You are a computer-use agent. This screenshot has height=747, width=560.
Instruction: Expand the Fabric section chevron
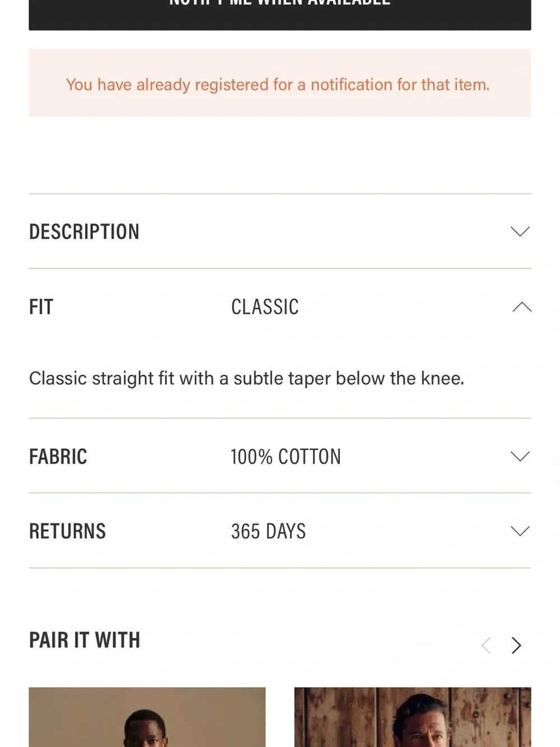tap(520, 456)
